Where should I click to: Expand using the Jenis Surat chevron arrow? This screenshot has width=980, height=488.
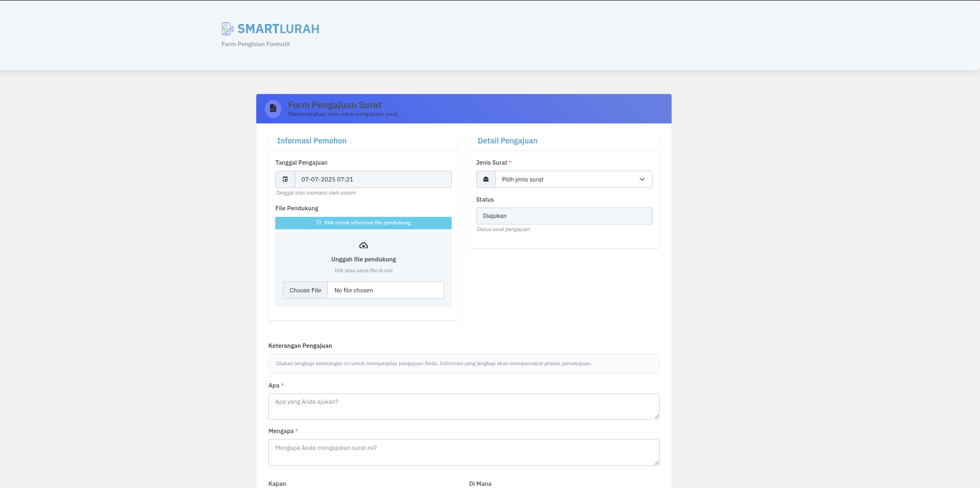(642, 179)
